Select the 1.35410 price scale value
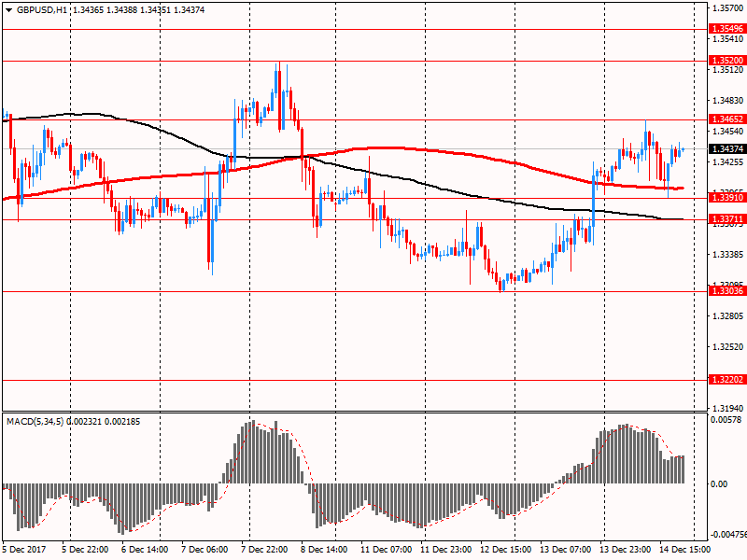 coord(728,39)
